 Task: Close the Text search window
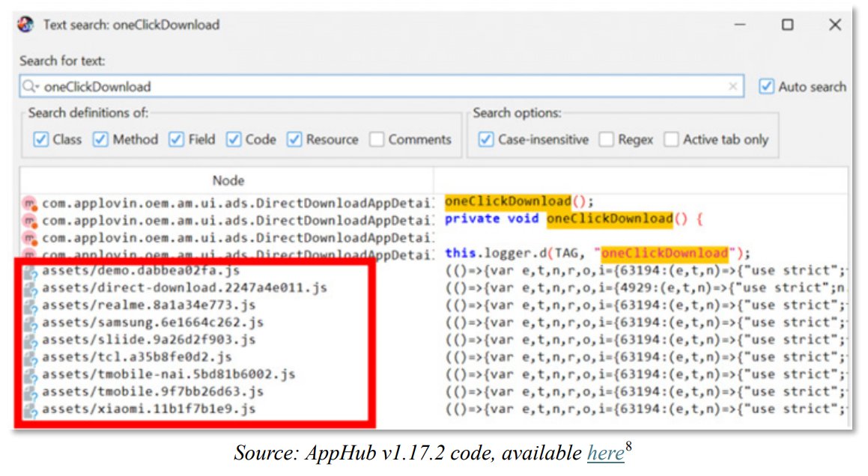835,25
